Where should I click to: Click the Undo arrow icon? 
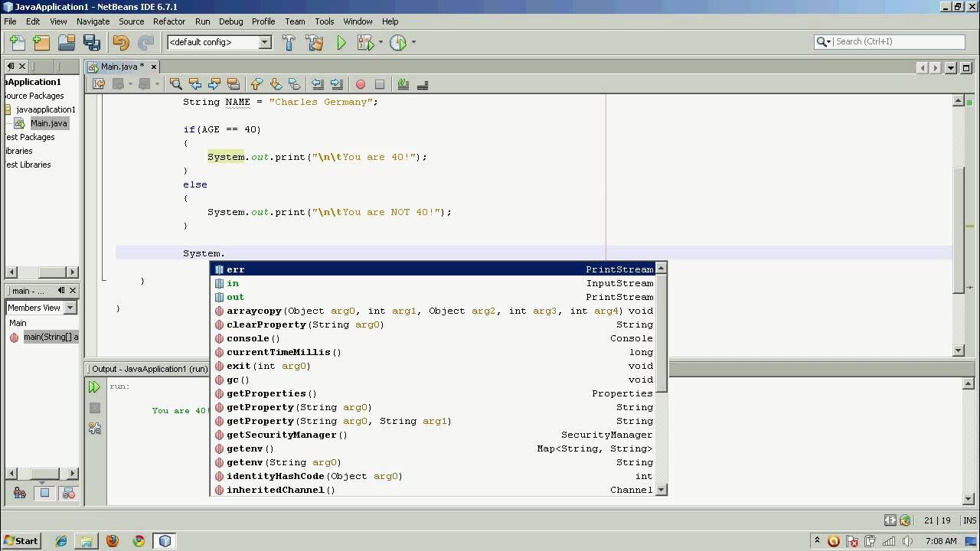pos(121,43)
